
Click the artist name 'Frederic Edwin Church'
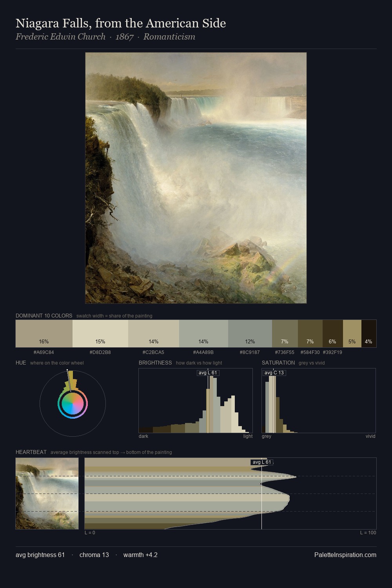tap(60, 37)
